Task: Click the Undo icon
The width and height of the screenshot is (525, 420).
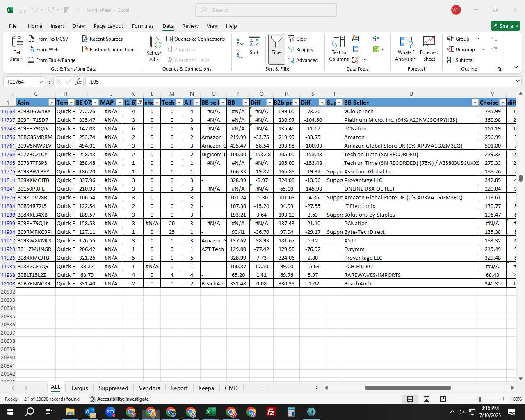Action: 35,10
